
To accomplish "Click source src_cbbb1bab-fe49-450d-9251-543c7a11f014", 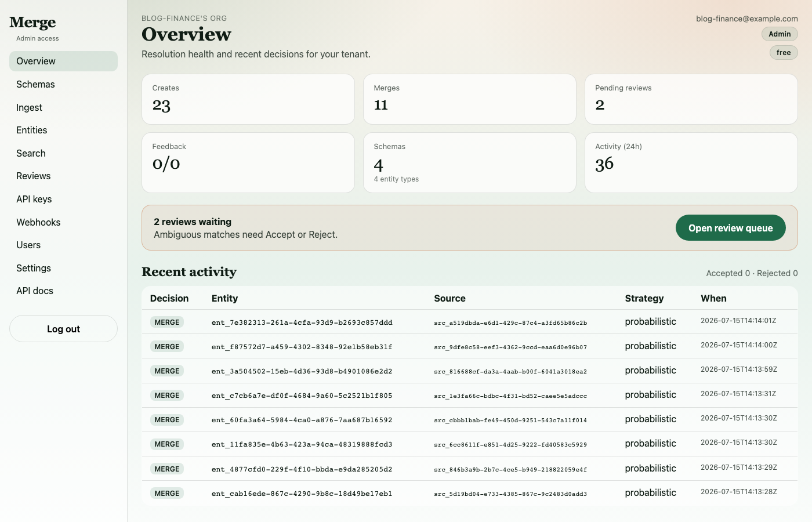I will pyautogui.click(x=510, y=420).
